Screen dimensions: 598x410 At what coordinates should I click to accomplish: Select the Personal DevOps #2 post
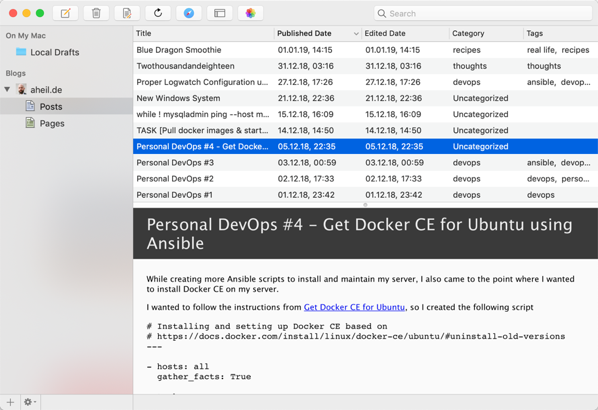click(x=365, y=178)
